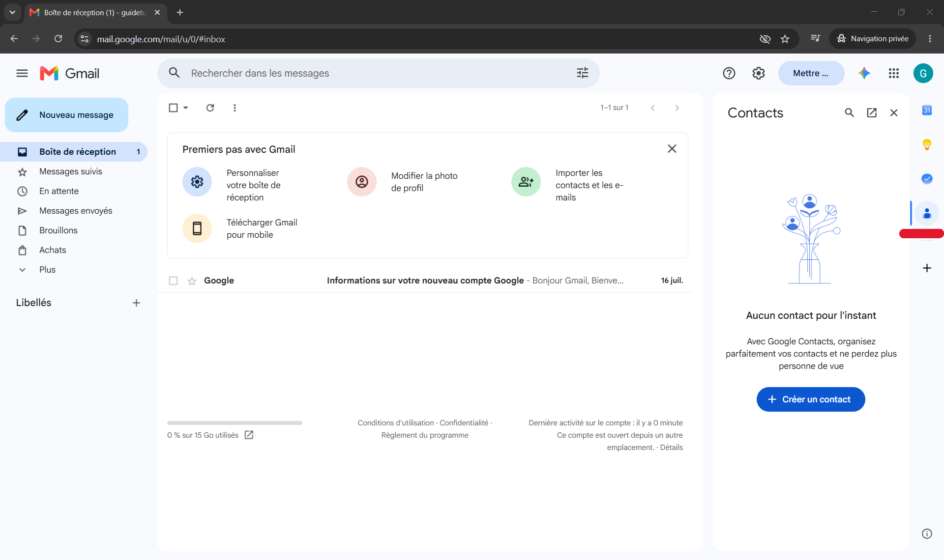This screenshot has width=944, height=560.
Task: Focus the Rechercher dans les messages field
Action: coord(379,73)
